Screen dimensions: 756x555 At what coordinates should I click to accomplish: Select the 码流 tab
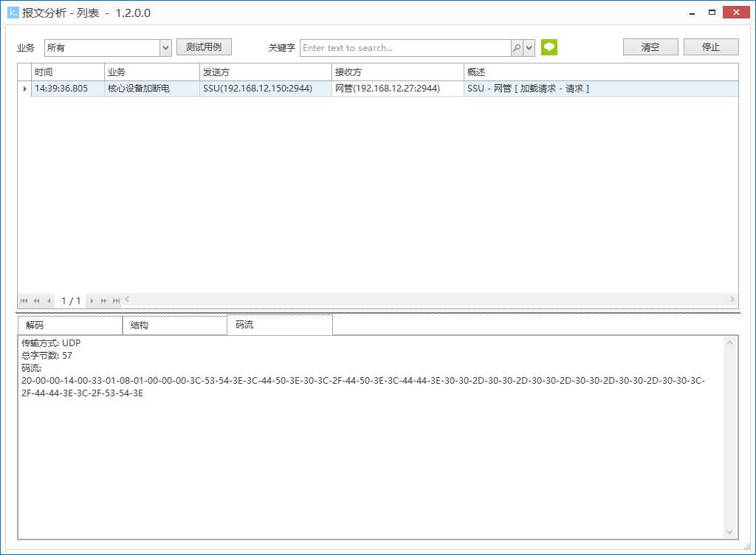click(280, 325)
